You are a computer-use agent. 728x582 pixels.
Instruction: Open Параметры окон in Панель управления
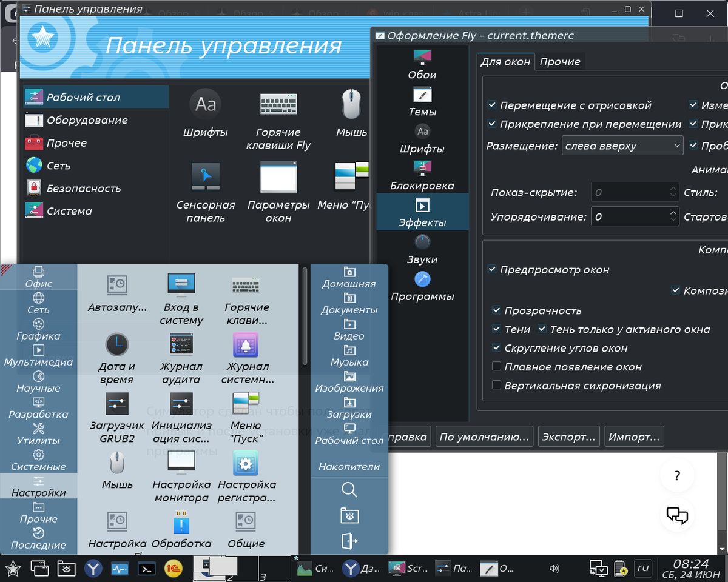coord(278,193)
